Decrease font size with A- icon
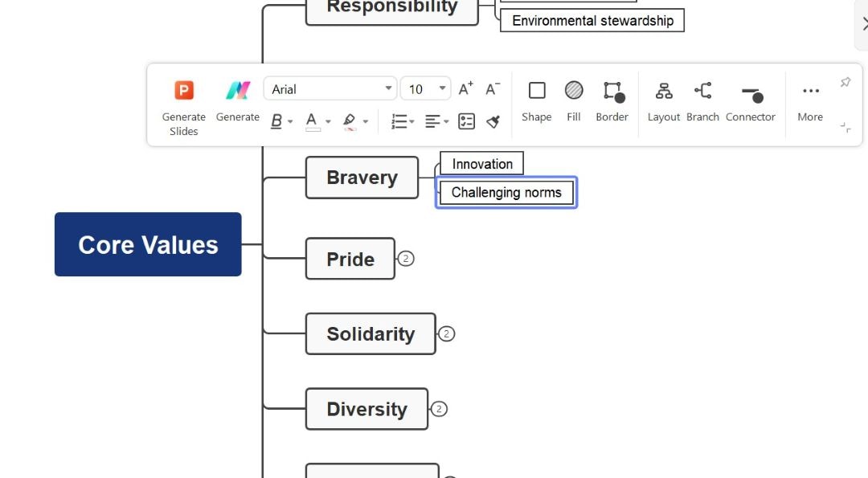Screen dimensions: 868x478 (x=492, y=89)
